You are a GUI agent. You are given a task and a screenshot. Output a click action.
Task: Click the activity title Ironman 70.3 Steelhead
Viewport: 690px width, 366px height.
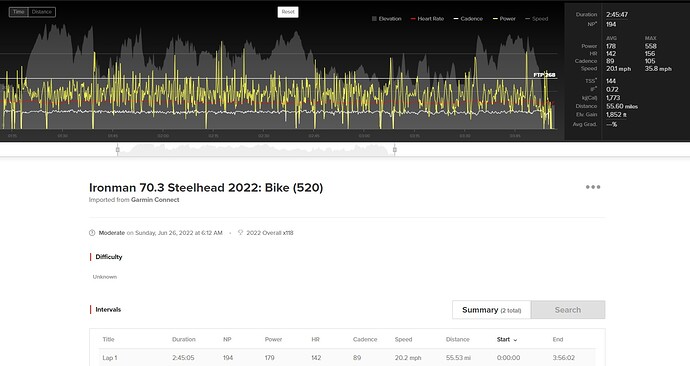206,187
